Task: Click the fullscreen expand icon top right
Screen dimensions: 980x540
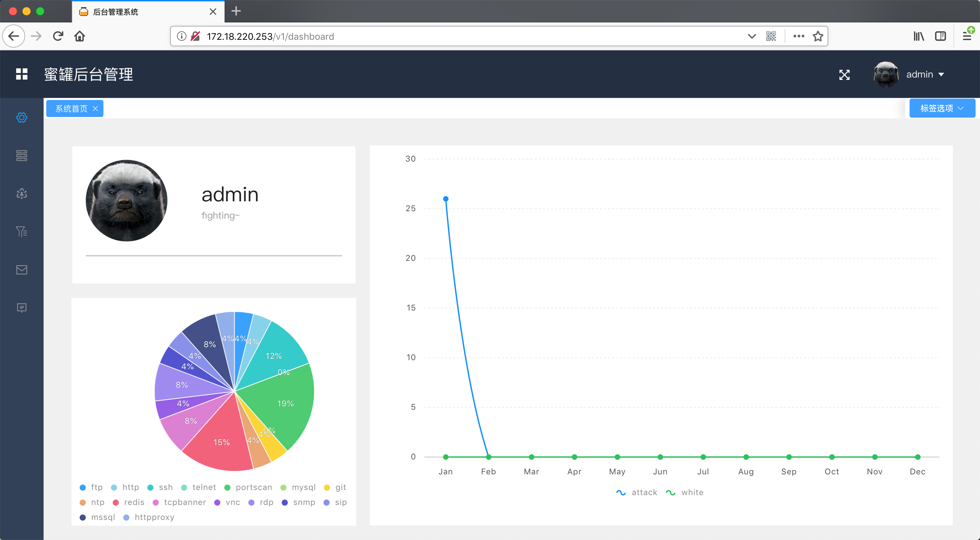Action: 844,74
